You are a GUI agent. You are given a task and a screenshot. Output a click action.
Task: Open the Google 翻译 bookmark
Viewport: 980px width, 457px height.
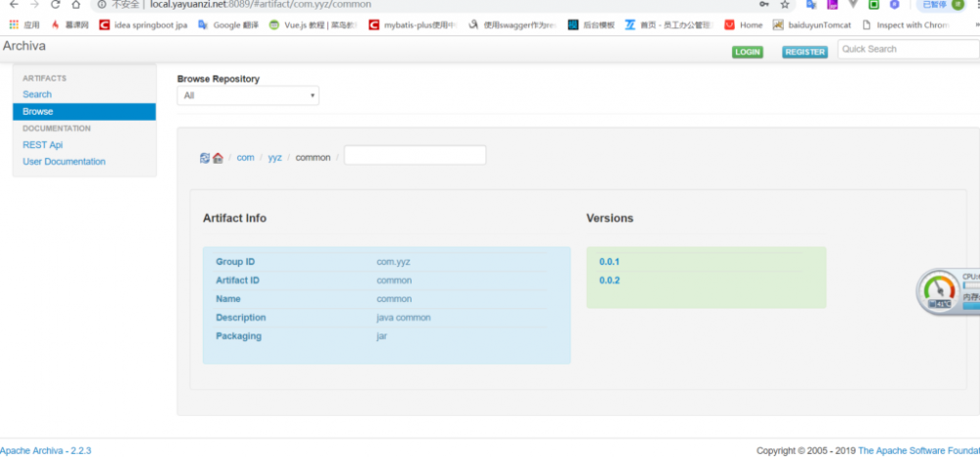pos(227,25)
